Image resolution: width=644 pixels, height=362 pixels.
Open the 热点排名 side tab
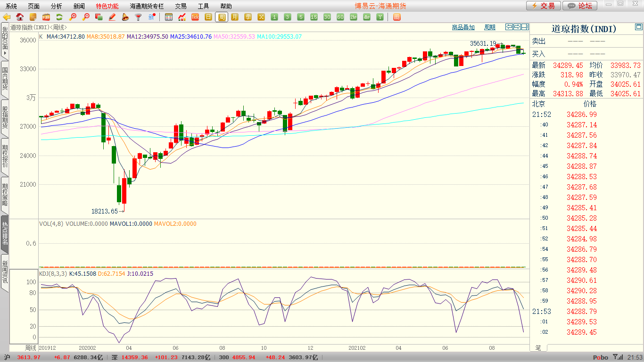point(5,234)
